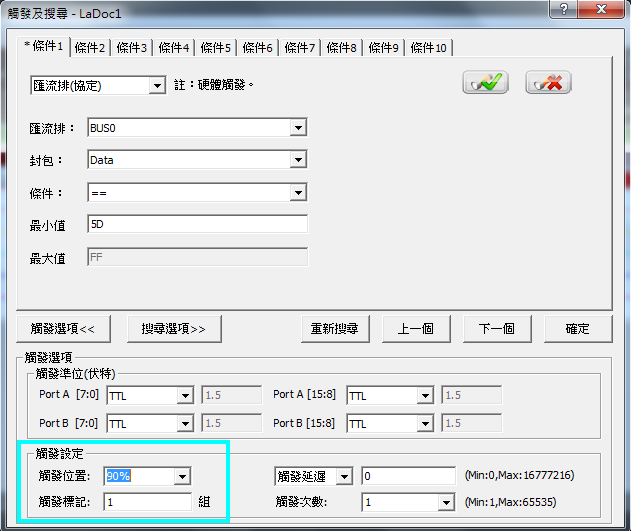Click the 最小值 field containing 5D
The image size is (631, 531).
[197, 224]
